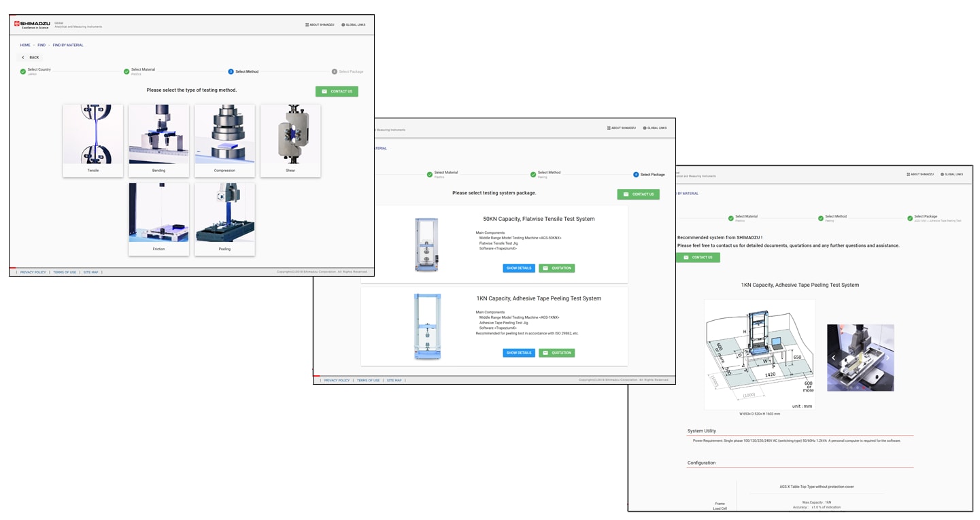Pick the Compression testing method card
This screenshot has height=520, width=980.
(x=224, y=141)
